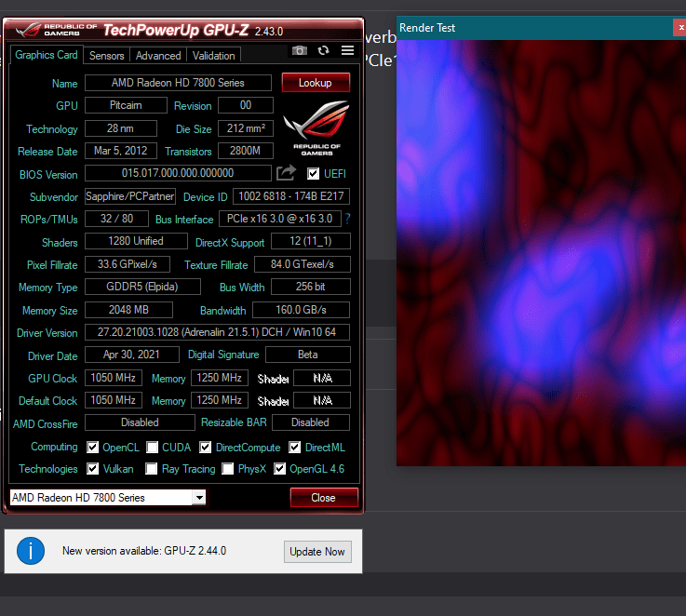Click the Memory Type field GDDR5 (Elpida)
Viewport: 686px width, 616px height.
pyautogui.click(x=142, y=287)
